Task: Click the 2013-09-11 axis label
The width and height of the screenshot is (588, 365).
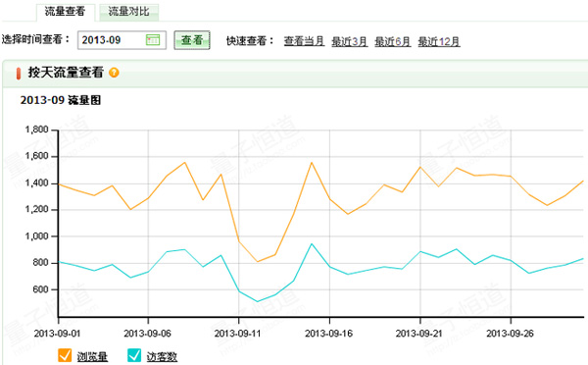Action: [238, 334]
